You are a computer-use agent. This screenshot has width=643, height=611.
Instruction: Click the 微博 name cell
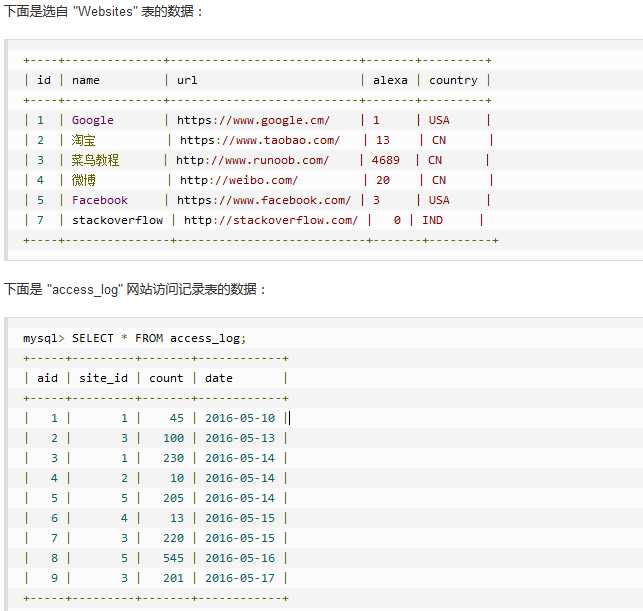[x=83, y=180]
